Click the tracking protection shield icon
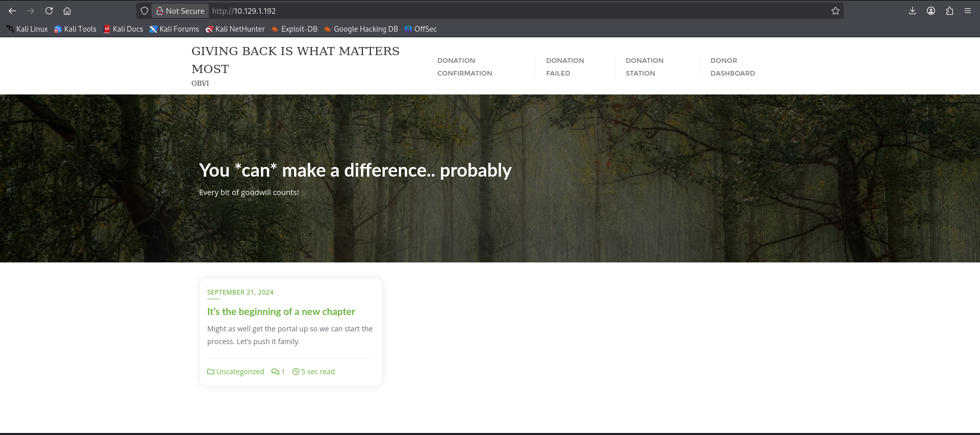Image resolution: width=980 pixels, height=435 pixels. (144, 11)
